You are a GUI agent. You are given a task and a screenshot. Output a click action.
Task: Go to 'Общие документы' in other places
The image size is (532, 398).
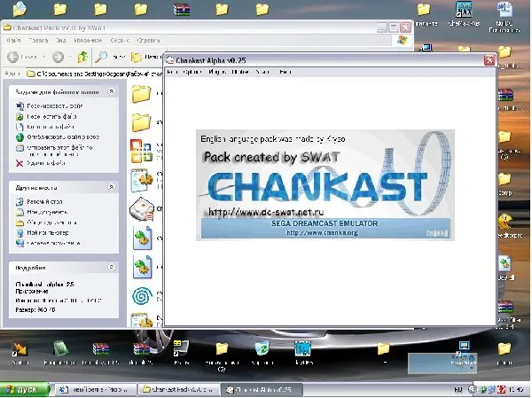52,222
